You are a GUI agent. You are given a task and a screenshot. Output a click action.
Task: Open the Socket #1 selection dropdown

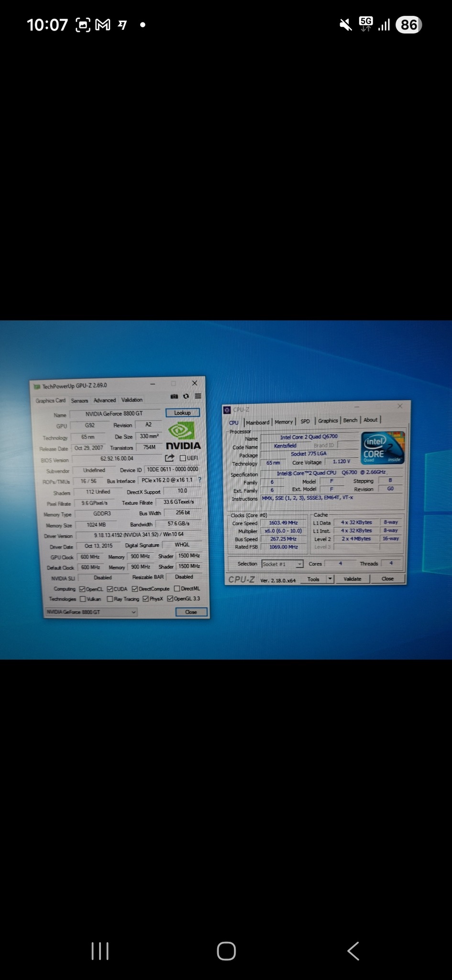(282, 564)
